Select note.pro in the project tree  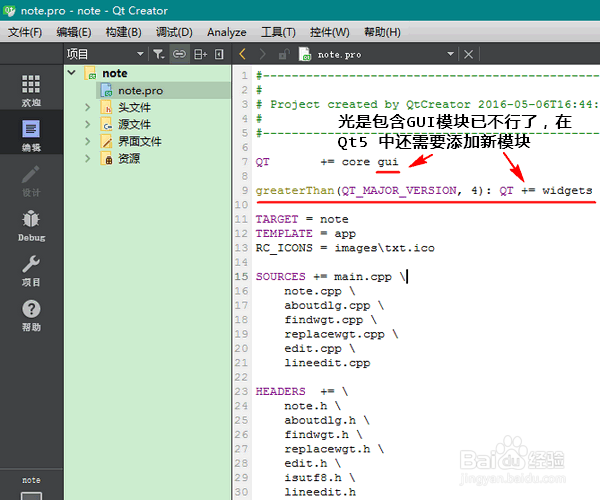[x=140, y=91]
